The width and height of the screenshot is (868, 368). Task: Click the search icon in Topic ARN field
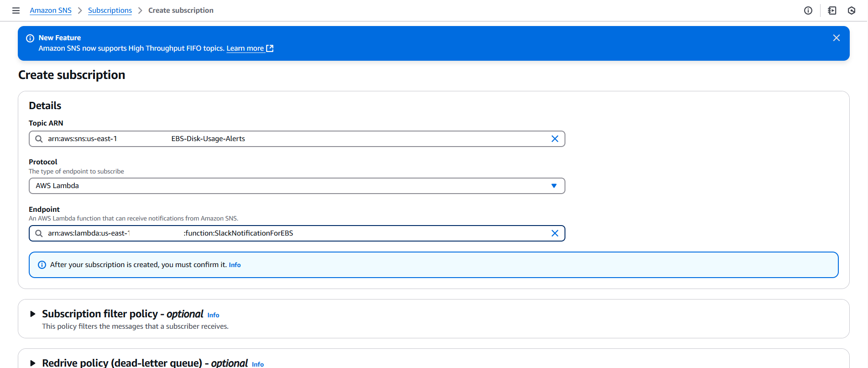click(x=39, y=139)
